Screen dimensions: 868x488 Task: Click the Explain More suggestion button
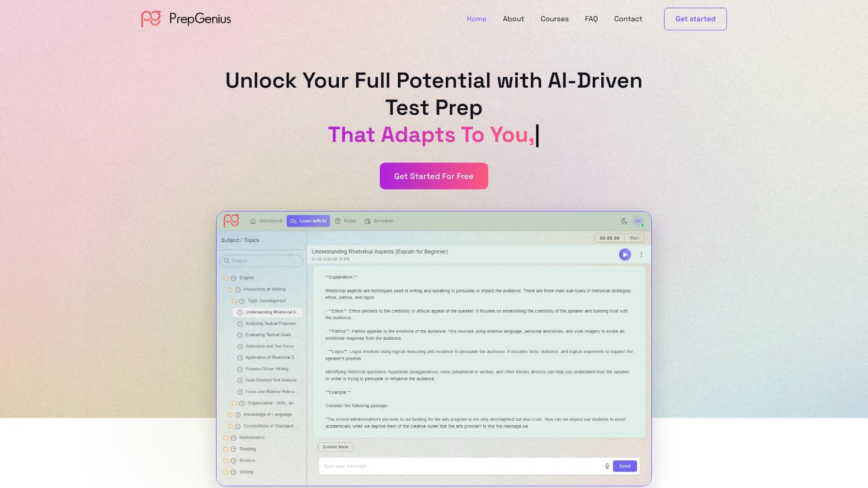coord(335,446)
